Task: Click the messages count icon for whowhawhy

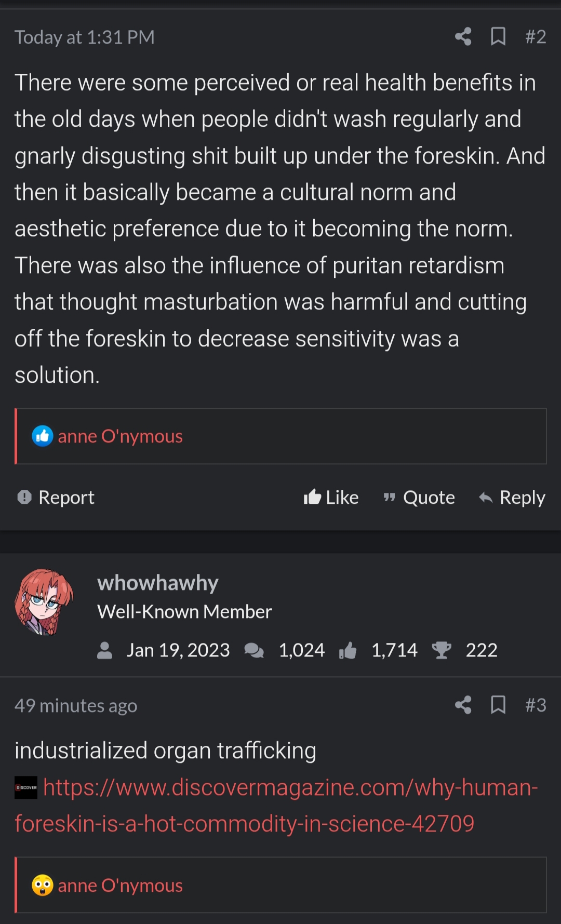Action: click(x=254, y=650)
